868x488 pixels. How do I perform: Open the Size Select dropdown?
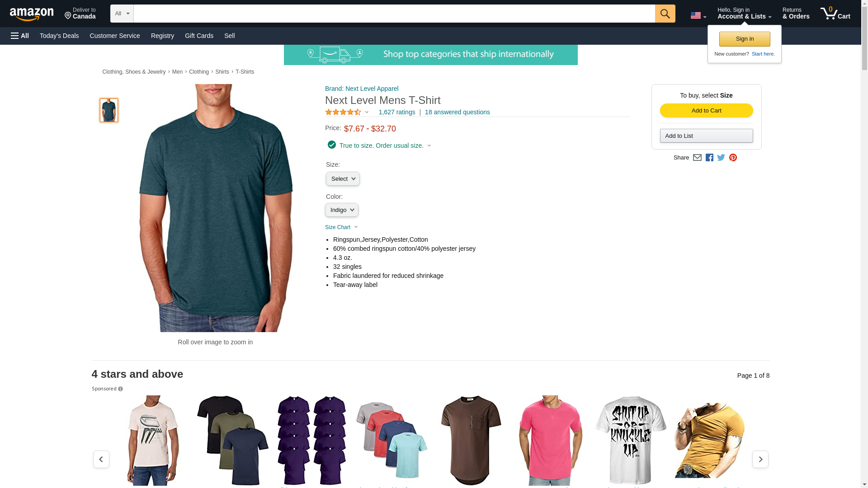click(343, 179)
